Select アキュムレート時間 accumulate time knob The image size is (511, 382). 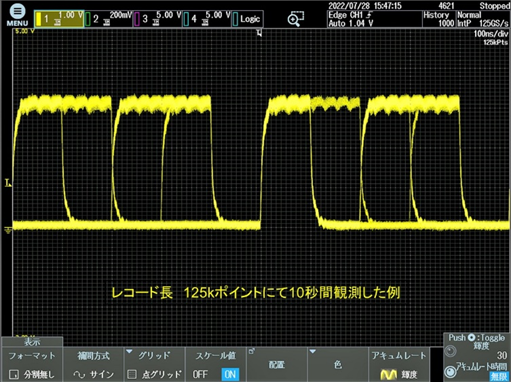[x=450, y=372]
